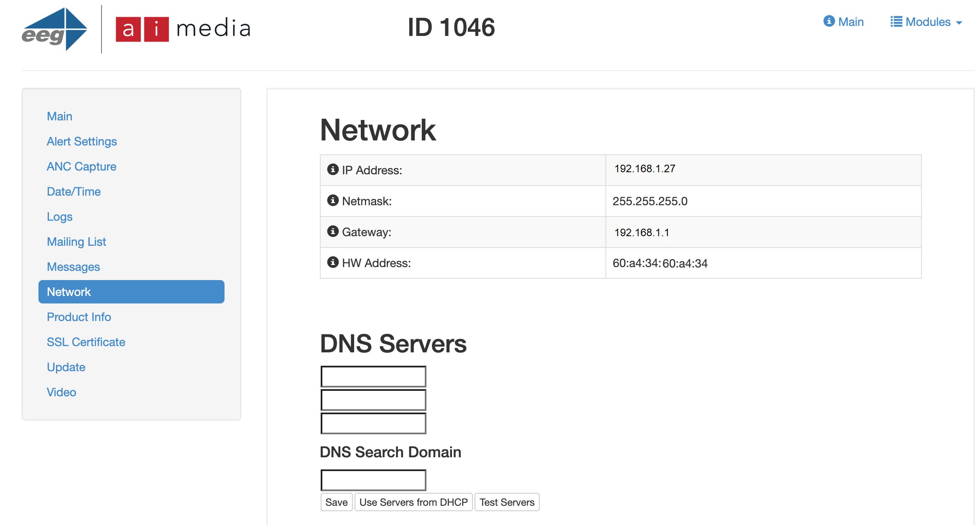Screen dimensions: 980x525
Task: Go to SSL Certificate page
Action: click(86, 342)
